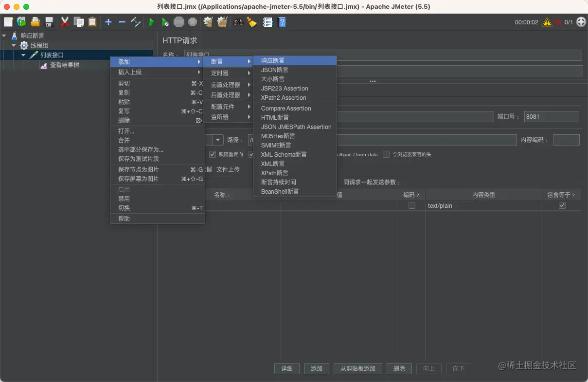Save the test plan with floppy icon
The image size is (588, 382).
pos(49,22)
